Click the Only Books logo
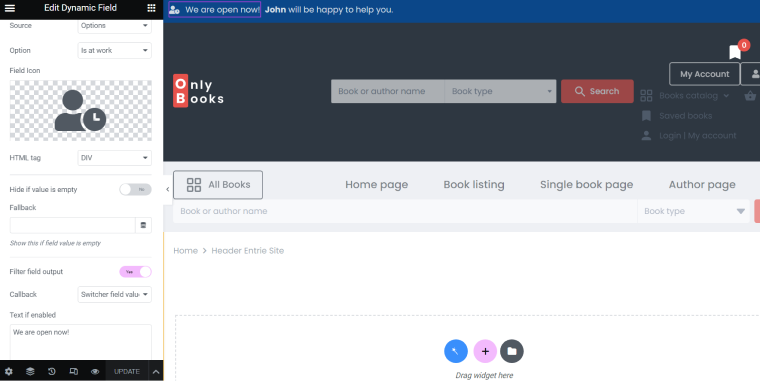The width and height of the screenshot is (760, 381). [198, 91]
